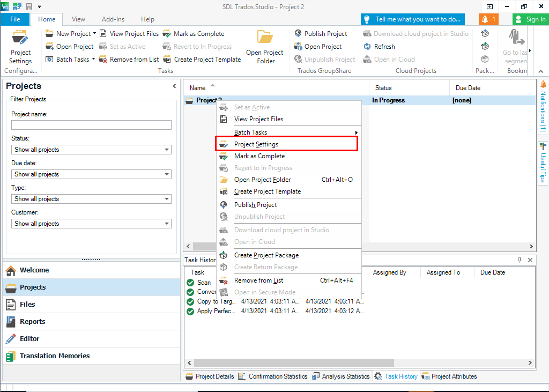Click the Project name input field

[91, 125]
